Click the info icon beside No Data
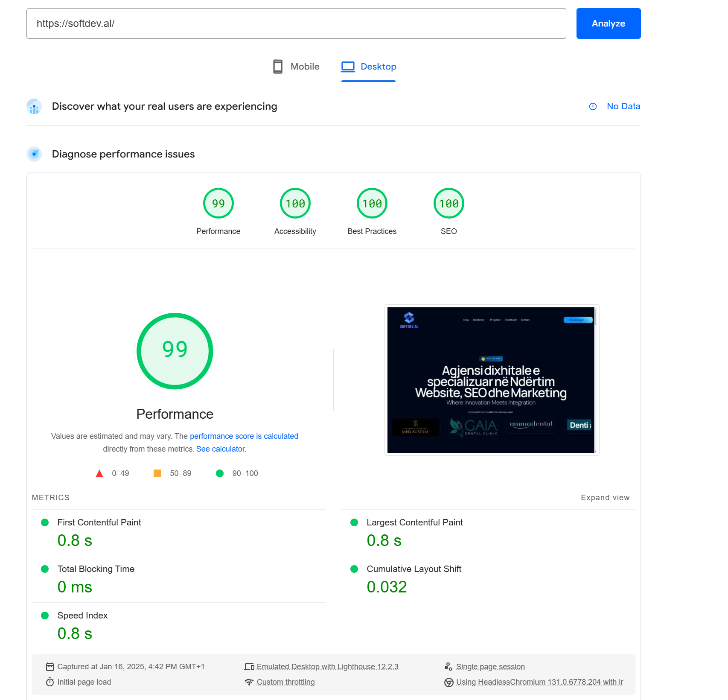Image resolution: width=728 pixels, height=700 pixels. click(x=593, y=107)
